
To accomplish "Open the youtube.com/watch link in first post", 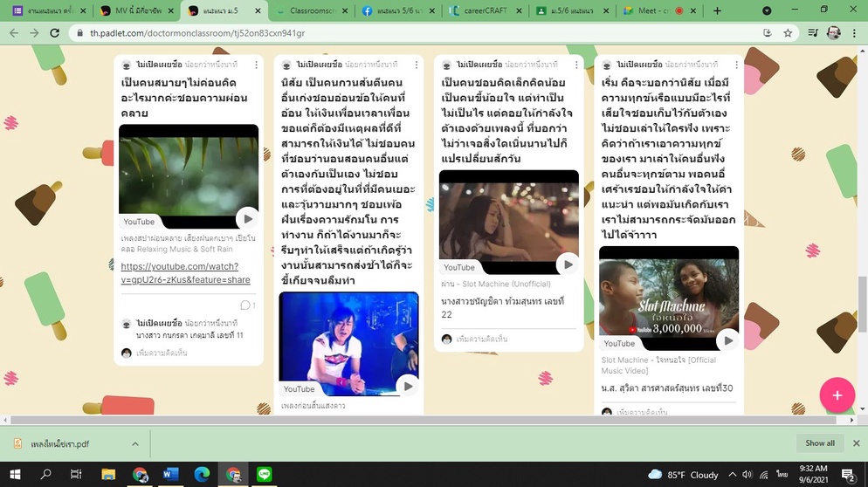I will [185, 273].
